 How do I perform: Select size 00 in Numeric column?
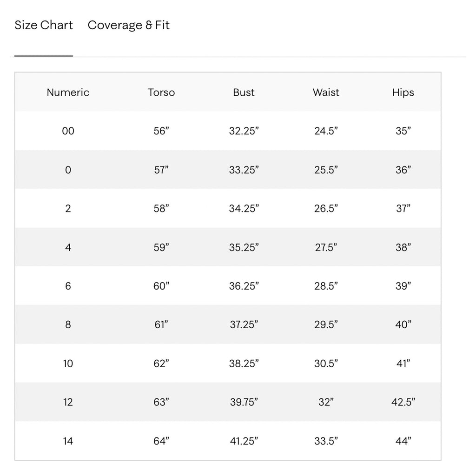click(68, 131)
